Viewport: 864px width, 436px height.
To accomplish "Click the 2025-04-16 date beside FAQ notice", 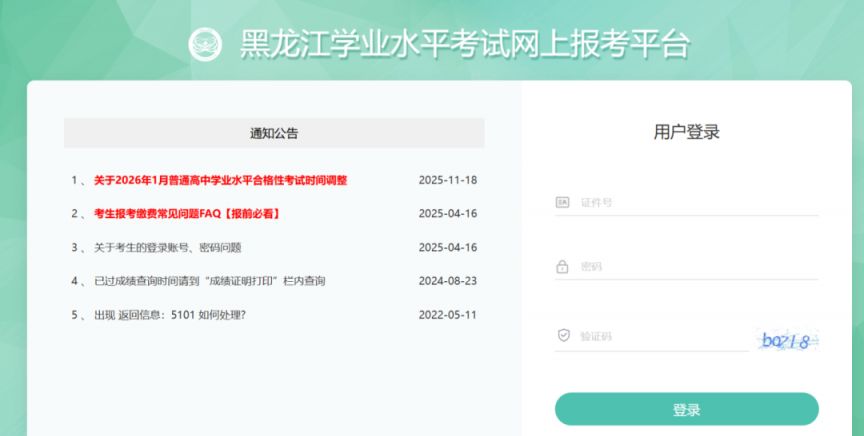I will tap(448, 214).
